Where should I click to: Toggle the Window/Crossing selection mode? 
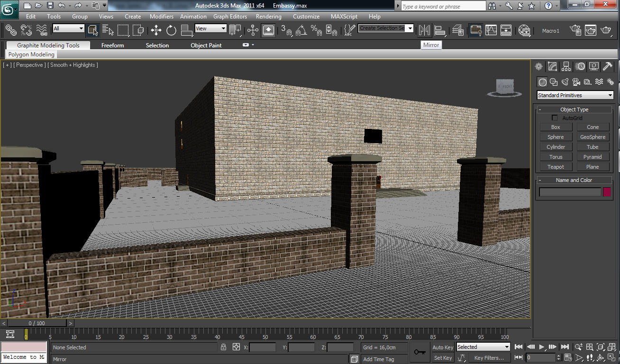point(138,30)
